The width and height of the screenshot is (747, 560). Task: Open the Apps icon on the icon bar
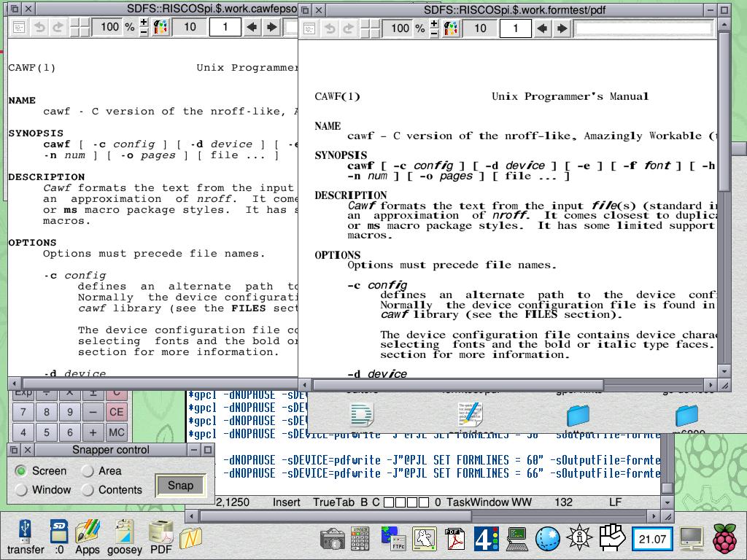click(88, 537)
